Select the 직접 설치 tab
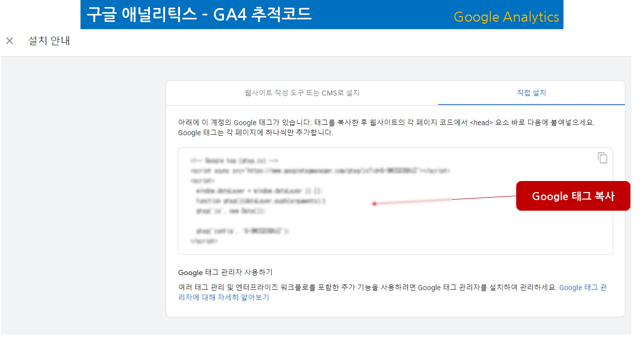Screen dimensions: 644x362 click(x=531, y=93)
